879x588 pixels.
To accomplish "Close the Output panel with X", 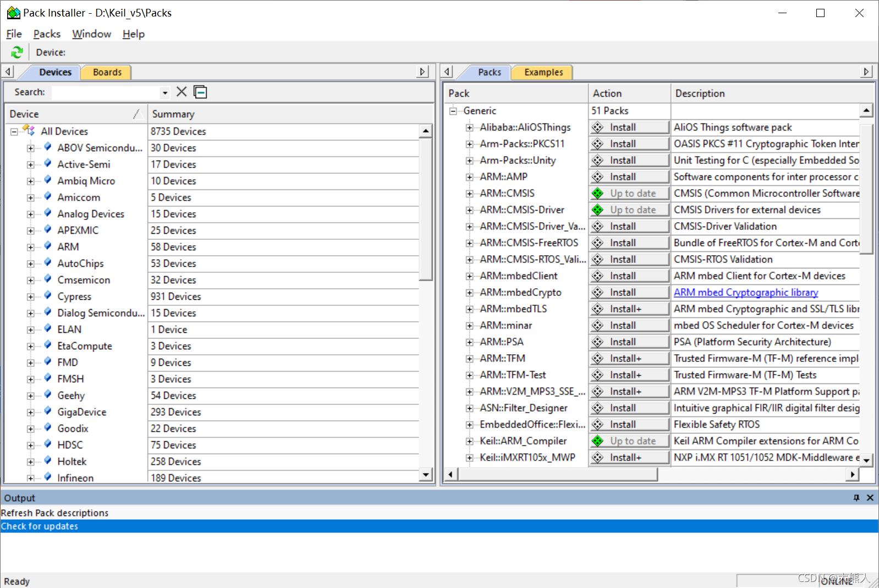I will coord(870,497).
